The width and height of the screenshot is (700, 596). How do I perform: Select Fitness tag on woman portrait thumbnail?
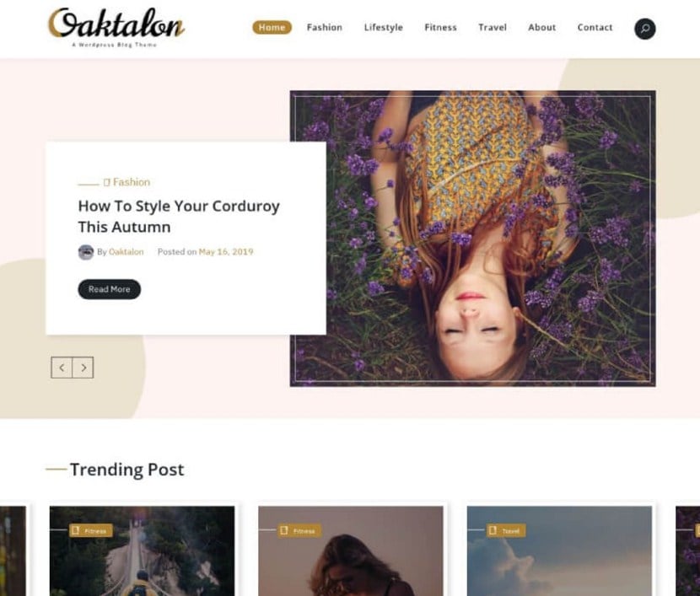(299, 530)
